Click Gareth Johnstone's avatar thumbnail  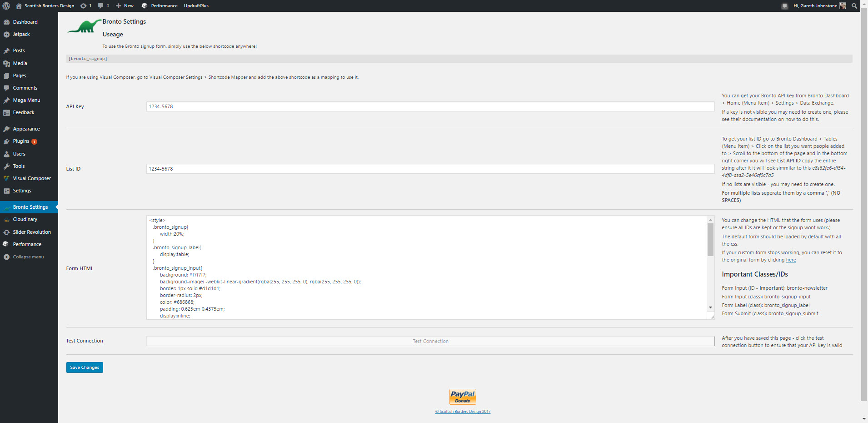click(x=843, y=6)
